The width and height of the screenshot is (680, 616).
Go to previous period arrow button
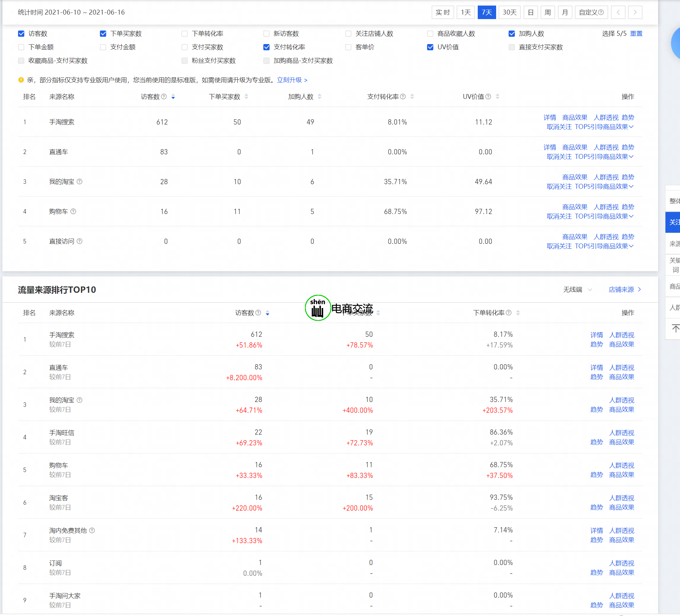(618, 12)
